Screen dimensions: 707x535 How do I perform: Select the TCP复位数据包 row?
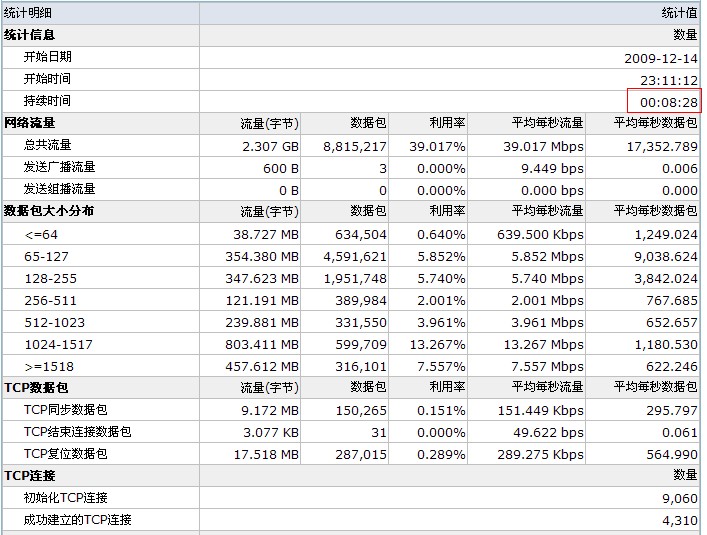coord(66,453)
